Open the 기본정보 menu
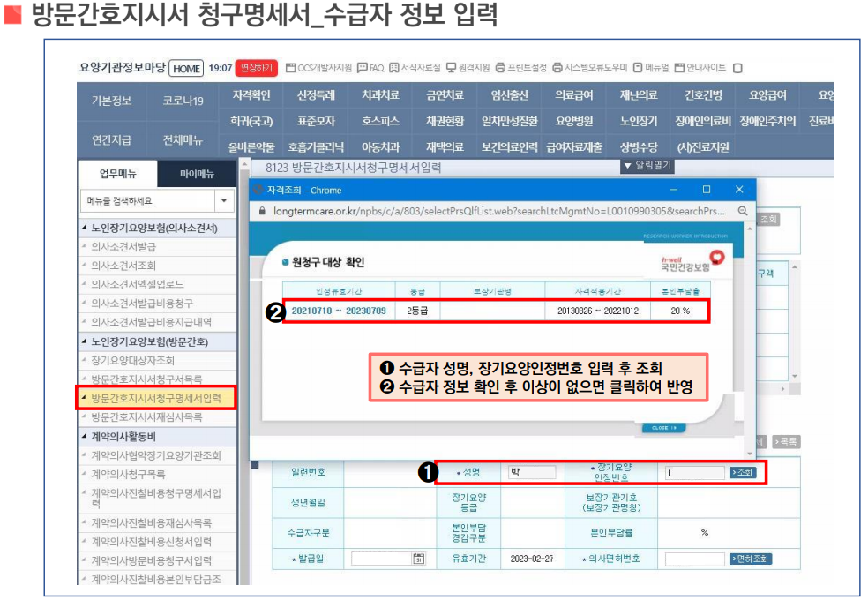Image resolution: width=868 pixels, height=600 pixels. [112, 101]
